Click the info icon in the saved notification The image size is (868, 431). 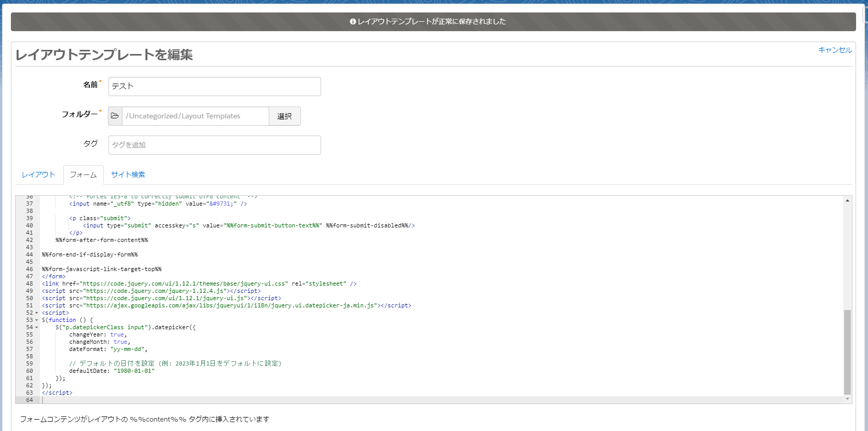[x=353, y=22]
